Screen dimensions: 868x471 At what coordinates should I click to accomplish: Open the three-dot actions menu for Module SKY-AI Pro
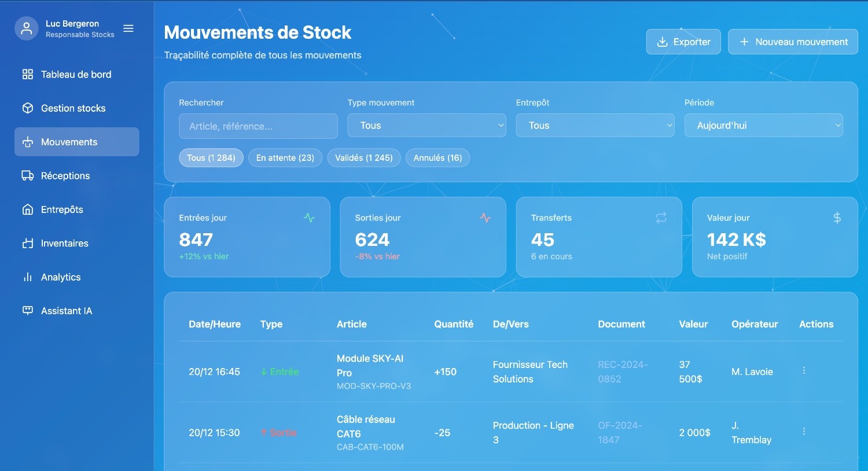(x=804, y=371)
